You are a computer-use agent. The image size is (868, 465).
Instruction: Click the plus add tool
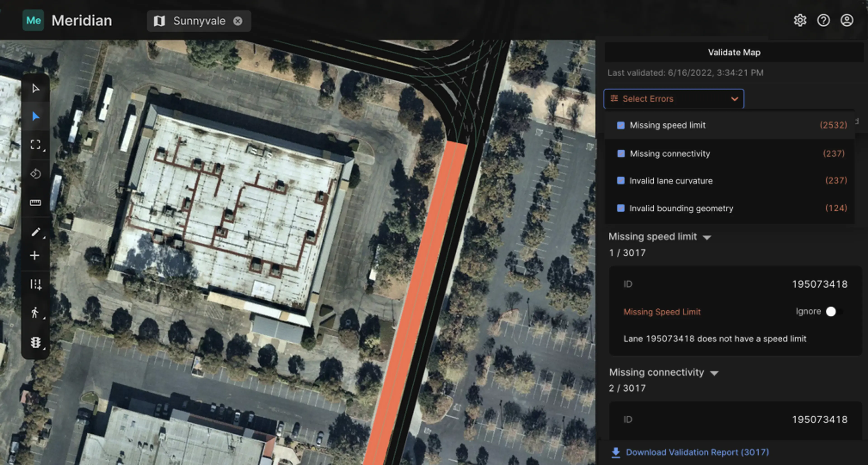35,256
